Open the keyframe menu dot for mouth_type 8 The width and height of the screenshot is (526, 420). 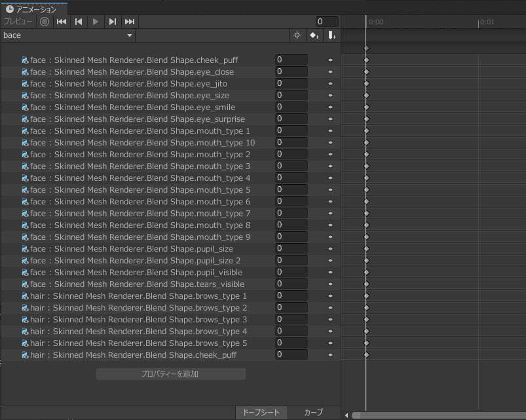(330, 225)
